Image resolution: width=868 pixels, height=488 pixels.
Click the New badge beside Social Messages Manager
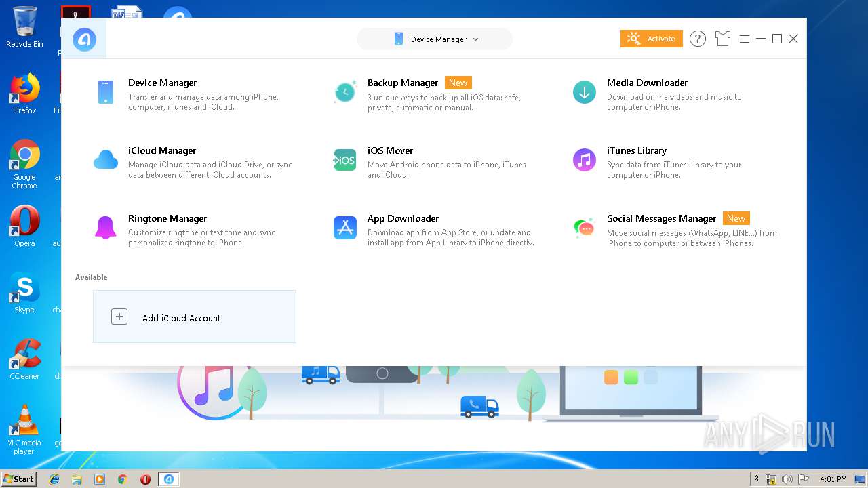(x=736, y=218)
